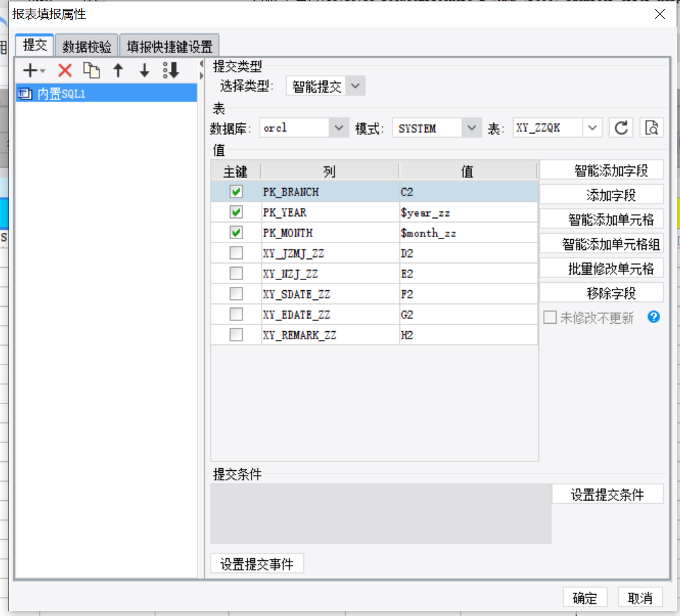Select the PK_MONTH column cell

point(330,232)
